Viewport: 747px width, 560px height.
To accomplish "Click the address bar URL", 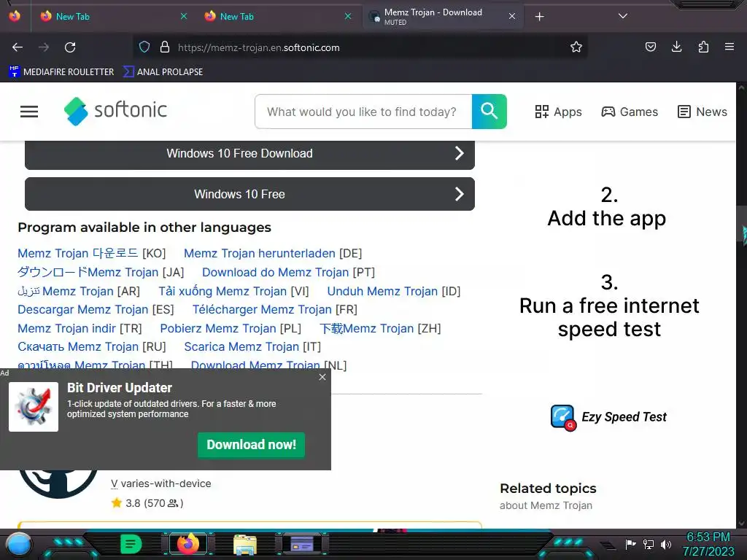I will 259,47.
